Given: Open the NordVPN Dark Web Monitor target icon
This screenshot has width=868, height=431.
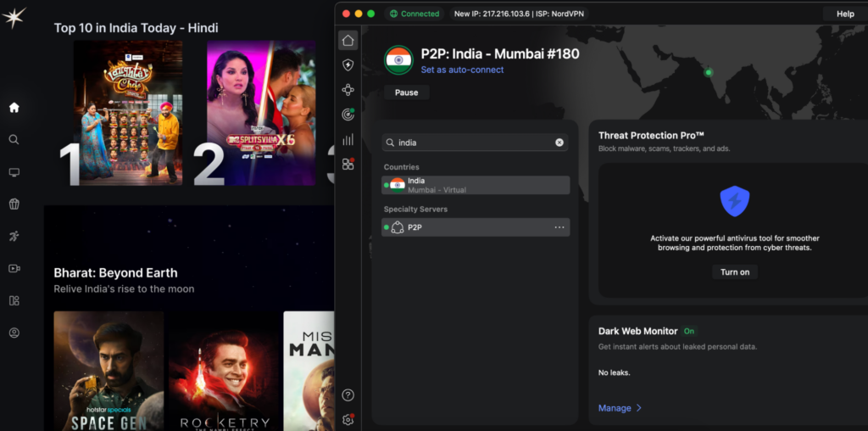Looking at the screenshot, I should [x=348, y=115].
